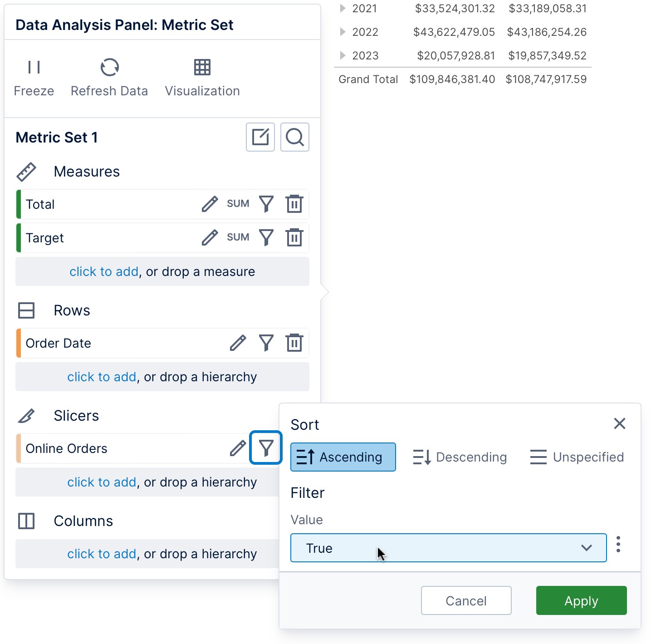Screen dimensions: 656x644
Task: Click the edit pencil for the Total measure
Action: click(x=209, y=204)
